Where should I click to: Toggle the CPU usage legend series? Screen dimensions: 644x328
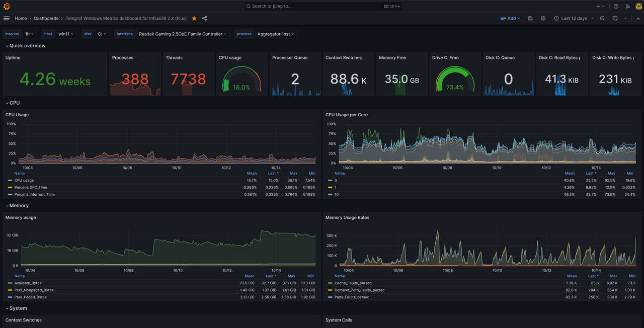[24, 180]
